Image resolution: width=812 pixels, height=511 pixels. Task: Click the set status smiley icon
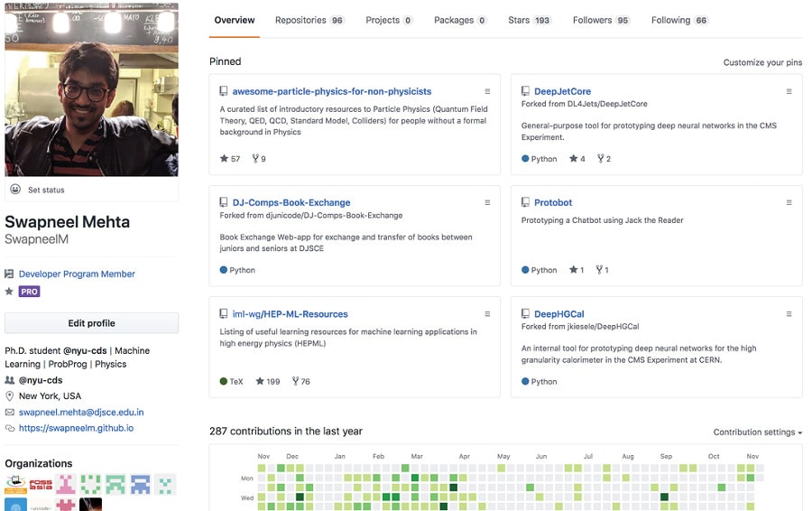pos(15,190)
